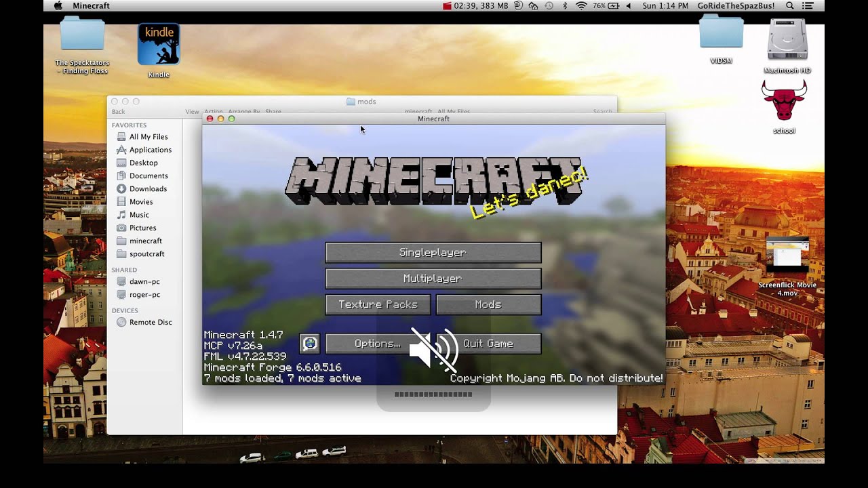Image resolution: width=868 pixels, height=488 pixels.
Task: Open the Multiplayer menu
Action: point(433,279)
